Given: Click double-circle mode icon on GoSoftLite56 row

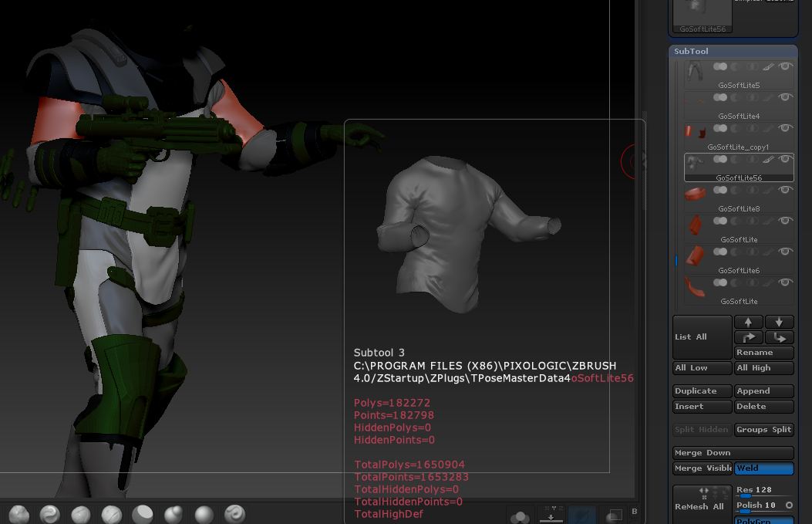Looking at the screenshot, I should click(x=719, y=159).
